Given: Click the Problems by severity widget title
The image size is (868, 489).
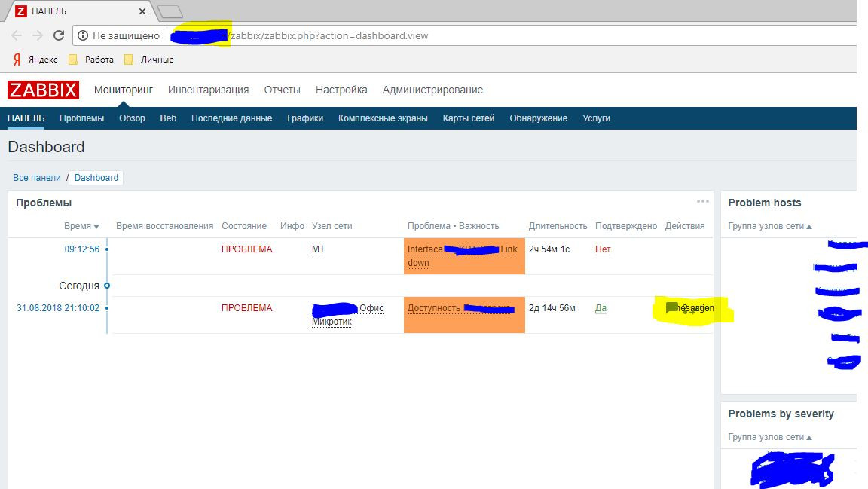Looking at the screenshot, I should click(781, 414).
